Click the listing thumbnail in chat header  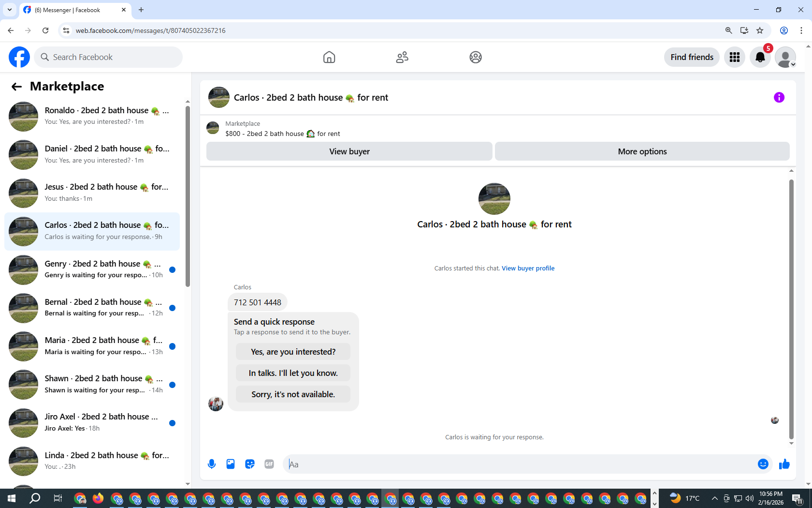(x=219, y=97)
